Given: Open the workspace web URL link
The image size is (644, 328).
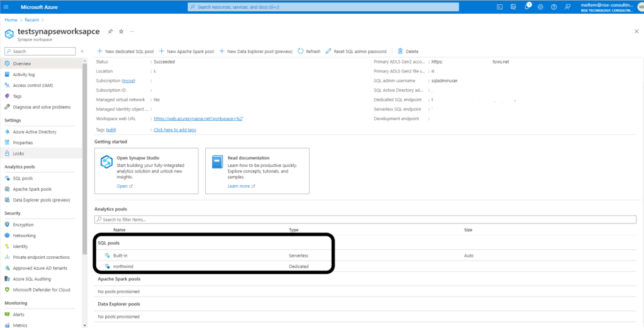Looking at the screenshot, I should 198,118.
